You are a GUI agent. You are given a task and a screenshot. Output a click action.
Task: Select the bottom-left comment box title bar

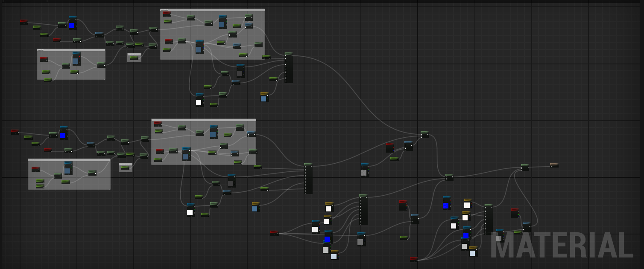point(69,160)
